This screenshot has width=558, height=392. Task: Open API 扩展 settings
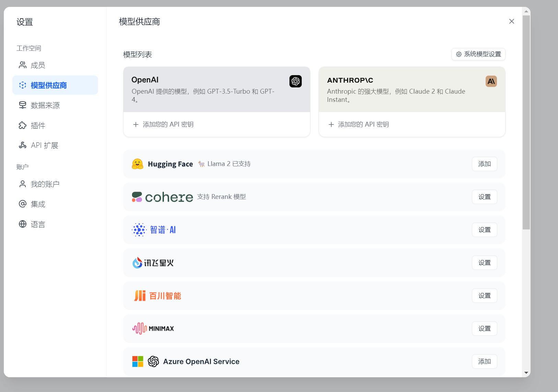[x=55, y=145]
